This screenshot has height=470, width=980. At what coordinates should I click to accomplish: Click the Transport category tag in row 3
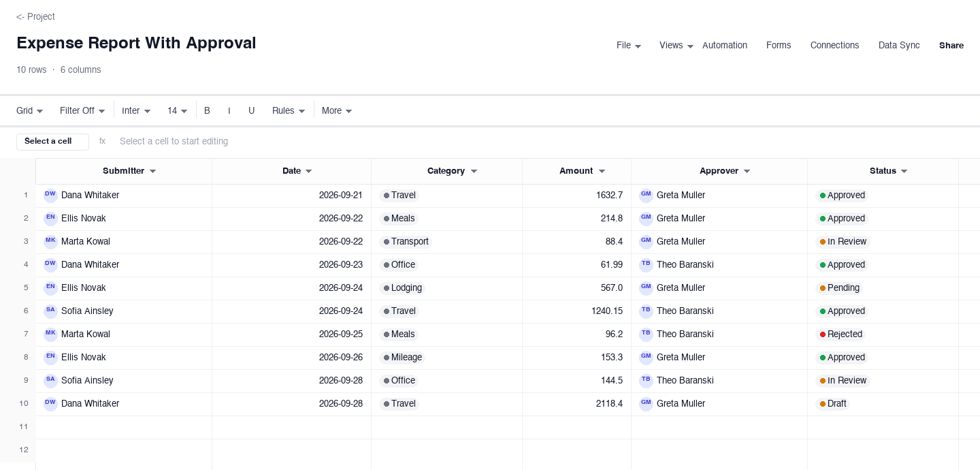point(406,242)
